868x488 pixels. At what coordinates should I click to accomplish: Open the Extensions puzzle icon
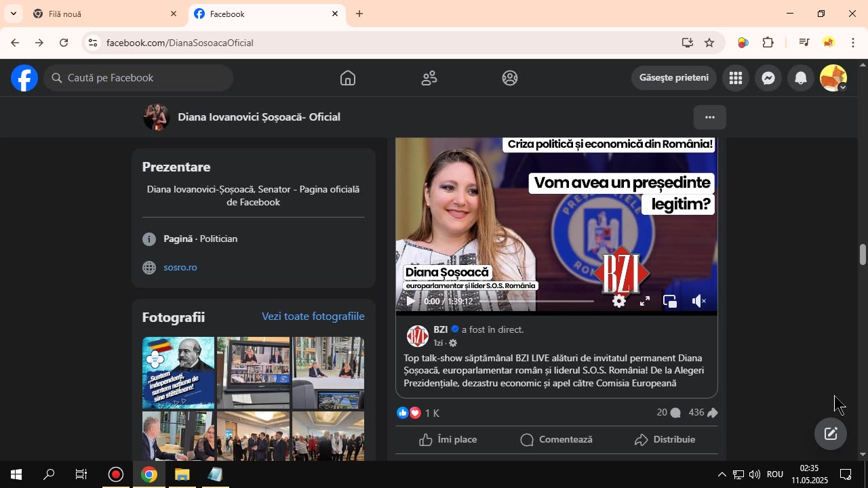pyautogui.click(x=768, y=43)
